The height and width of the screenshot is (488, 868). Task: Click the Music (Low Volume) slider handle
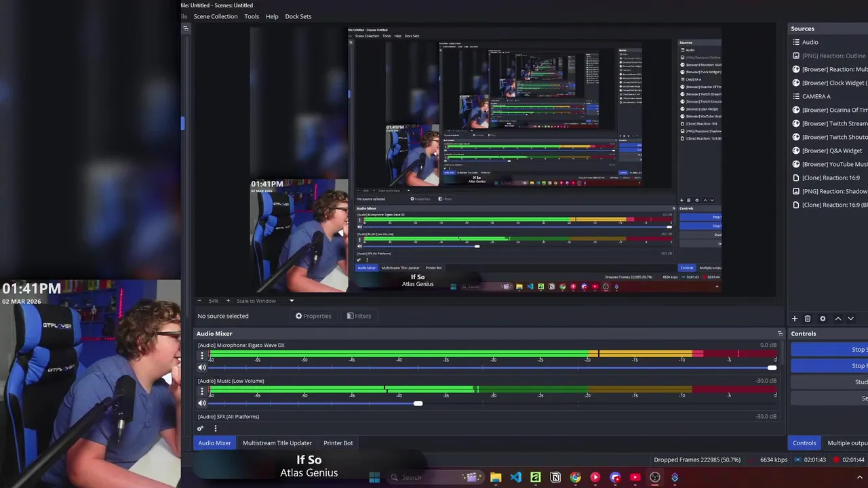(x=418, y=403)
